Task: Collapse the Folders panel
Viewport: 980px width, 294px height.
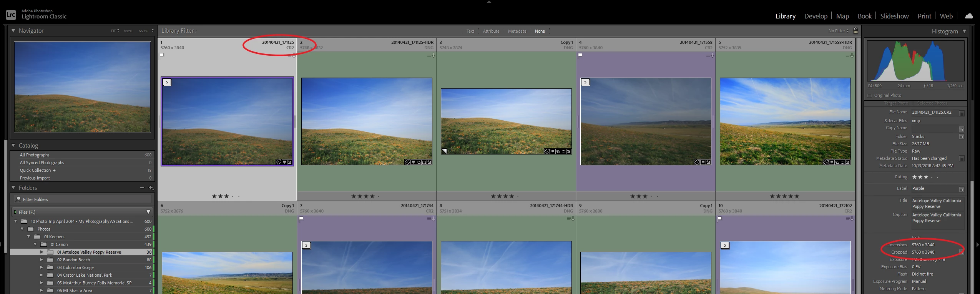Action: coord(13,188)
